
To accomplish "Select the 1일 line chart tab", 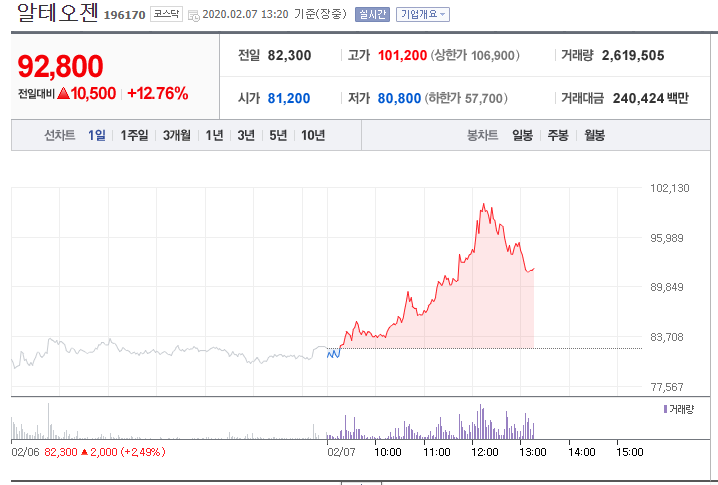I will tap(96, 135).
